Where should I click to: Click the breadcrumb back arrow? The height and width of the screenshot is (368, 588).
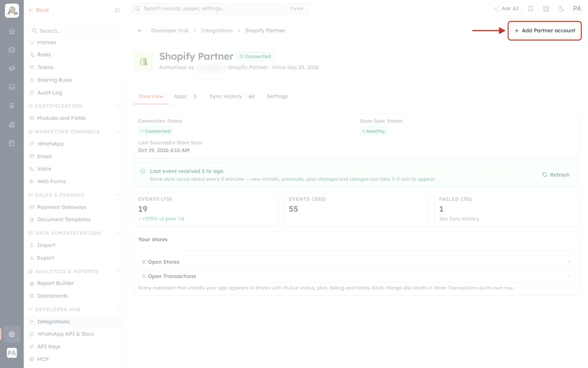140,31
